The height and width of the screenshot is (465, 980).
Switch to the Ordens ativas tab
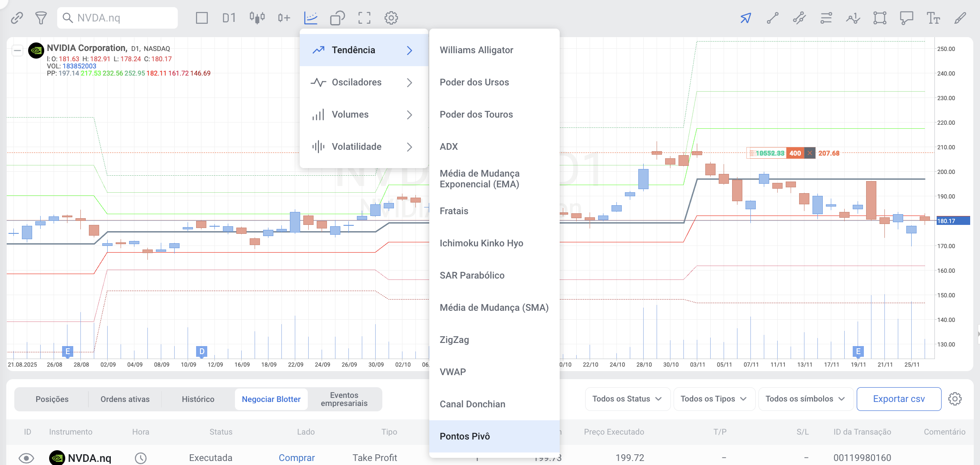coord(125,399)
